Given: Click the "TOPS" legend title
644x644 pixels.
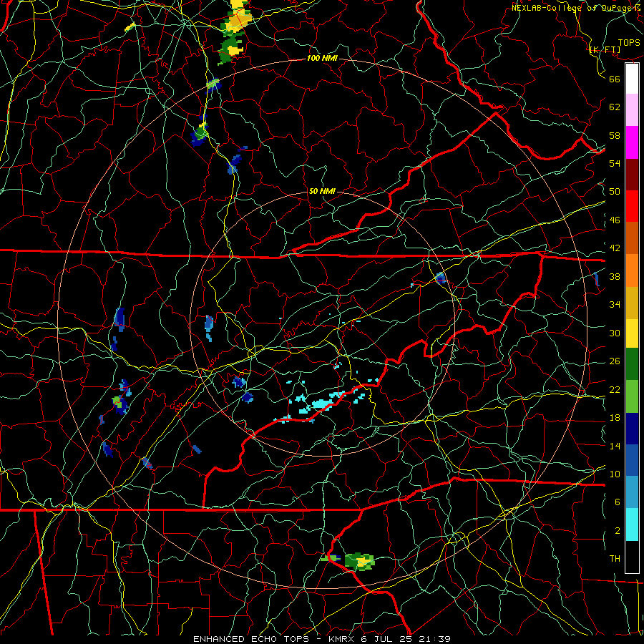Looking at the screenshot, I should [629, 43].
